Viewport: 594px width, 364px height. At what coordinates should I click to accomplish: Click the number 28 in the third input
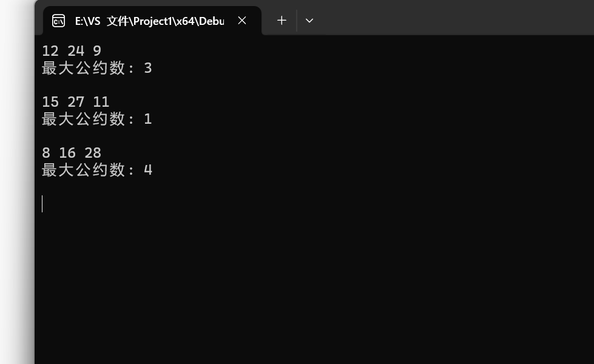coord(93,153)
